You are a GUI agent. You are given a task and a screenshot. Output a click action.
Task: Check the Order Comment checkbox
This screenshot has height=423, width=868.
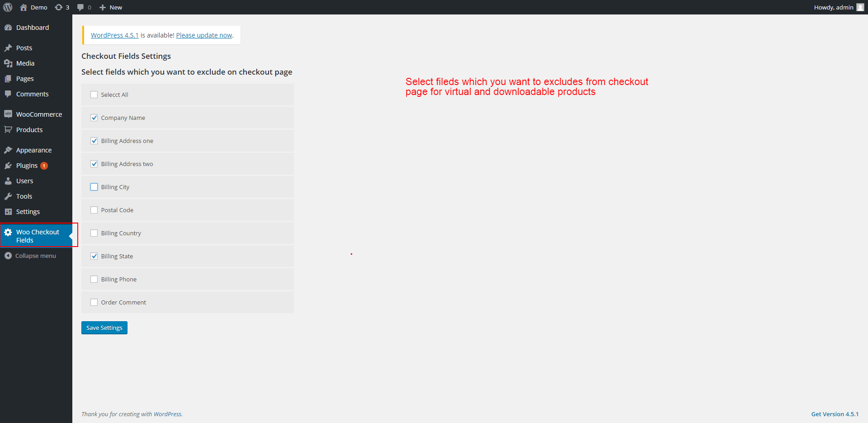point(94,302)
